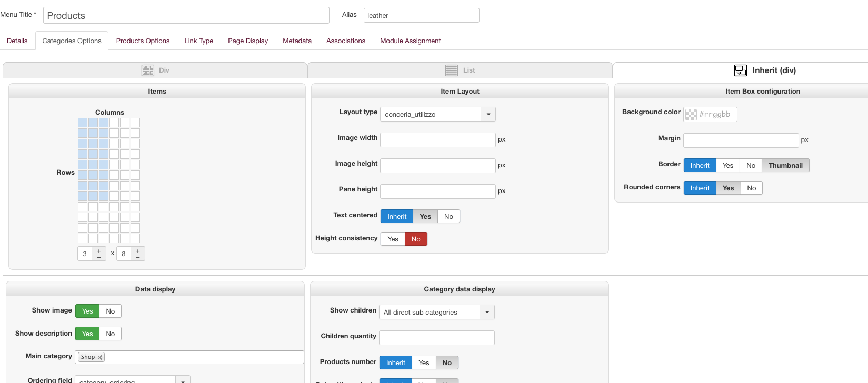
Task: Switch to the Products Options tab
Action: [x=143, y=41]
